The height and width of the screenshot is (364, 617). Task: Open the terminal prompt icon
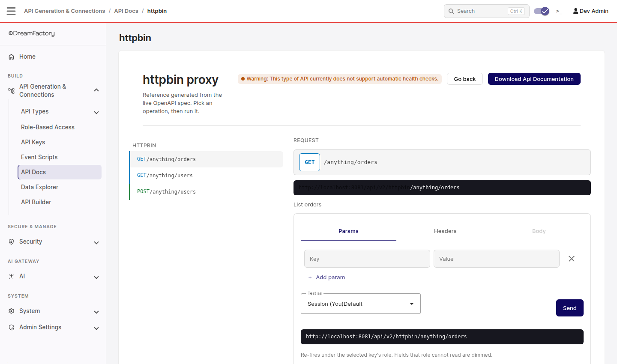point(559,11)
